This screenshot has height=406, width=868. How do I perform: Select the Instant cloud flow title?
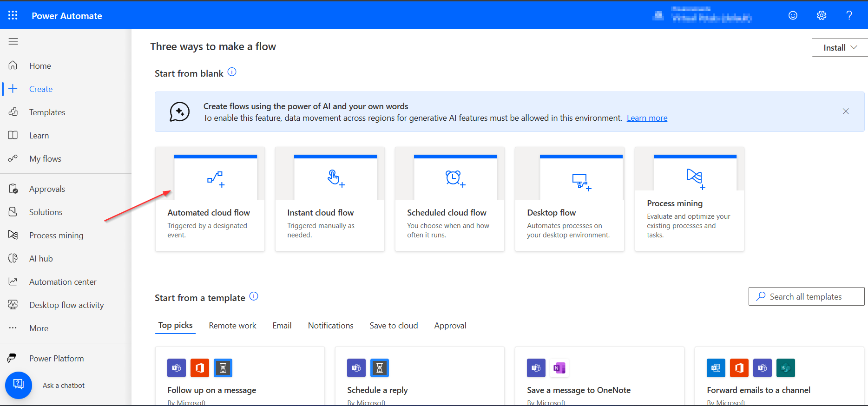pos(321,212)
